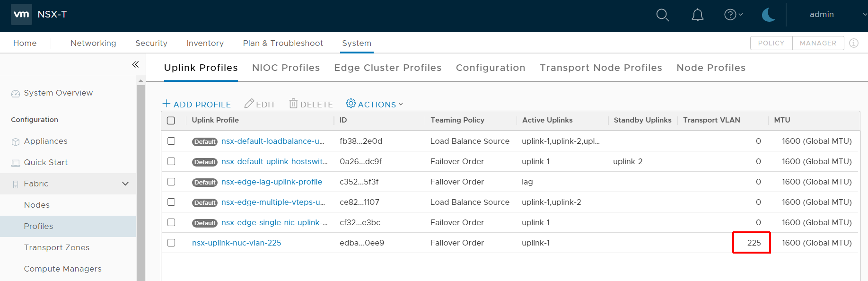Open nsx-edge-lag-uplink-profile link
This screenshot has width=868, height=281.
click(272, 182)
